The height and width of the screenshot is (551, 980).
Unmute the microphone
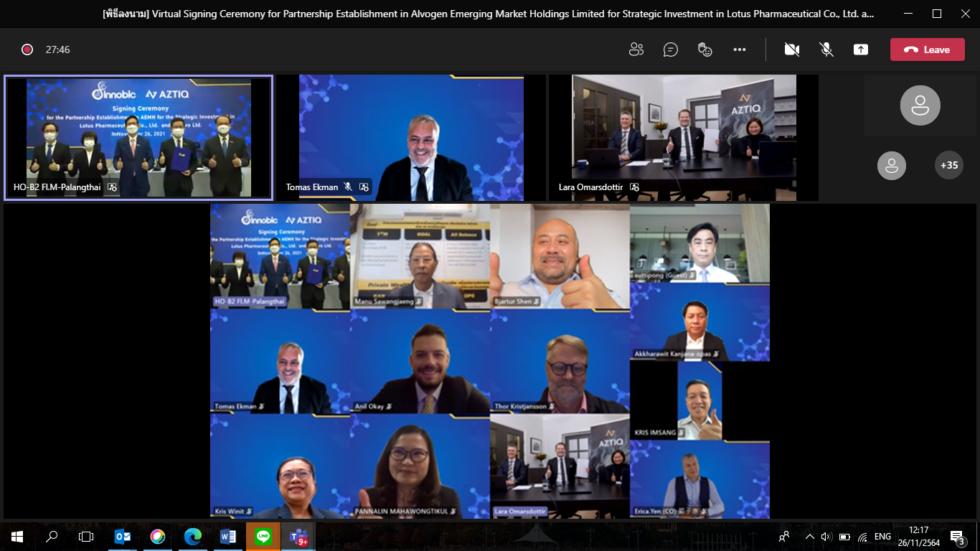tap(826, 50)
